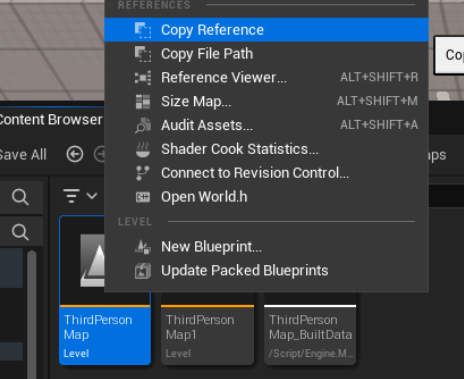Click the sources panel vertical scrollbar
This screenshot has height=379, width=464.
[32, 315]
